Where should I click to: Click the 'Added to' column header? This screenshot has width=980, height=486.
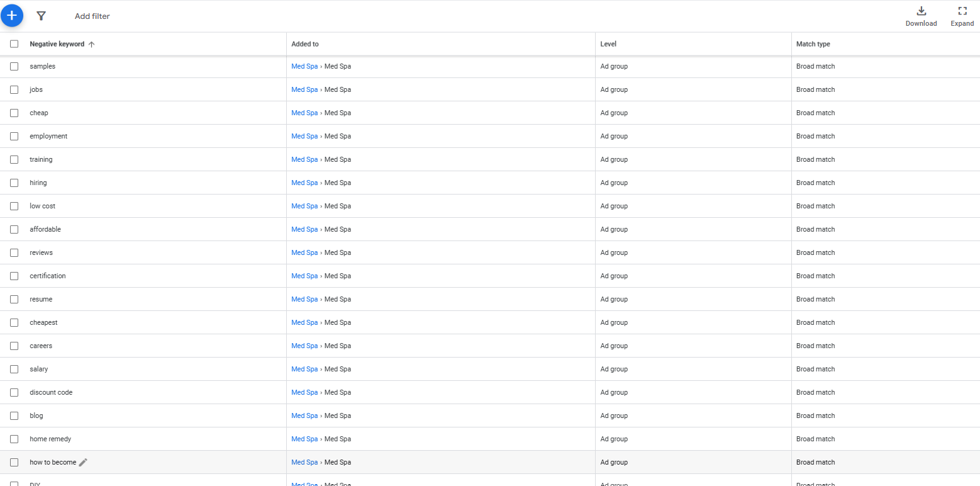[305, 44]
